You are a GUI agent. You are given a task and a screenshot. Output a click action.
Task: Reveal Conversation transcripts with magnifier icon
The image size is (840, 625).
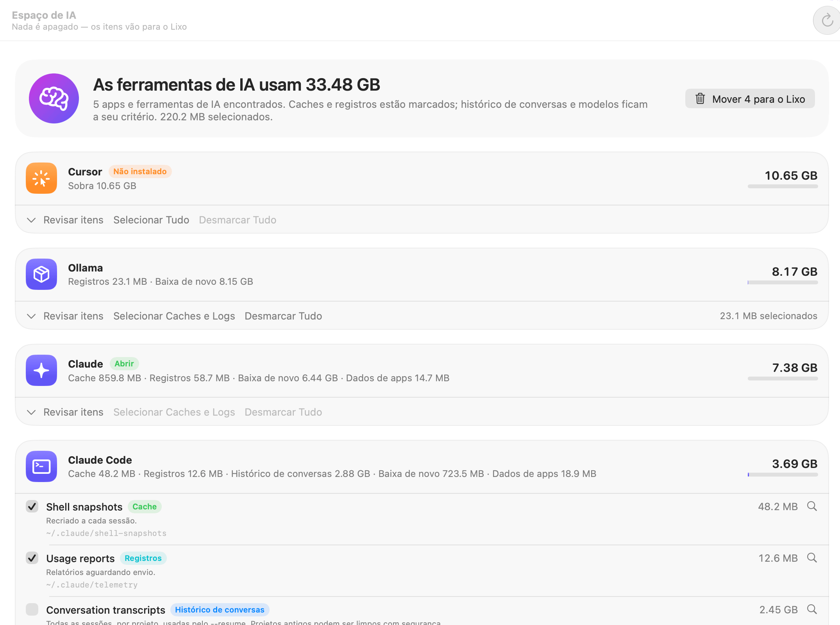pos(812,609)
